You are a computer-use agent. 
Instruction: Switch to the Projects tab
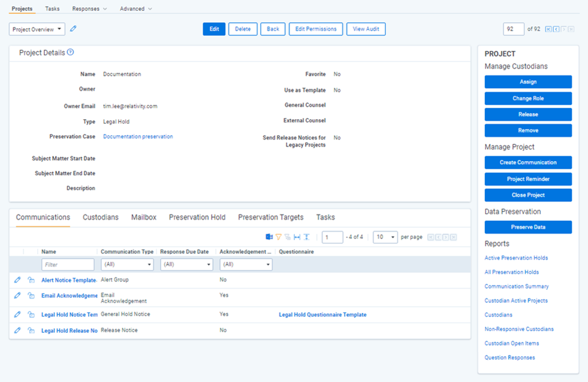(22, 8)
